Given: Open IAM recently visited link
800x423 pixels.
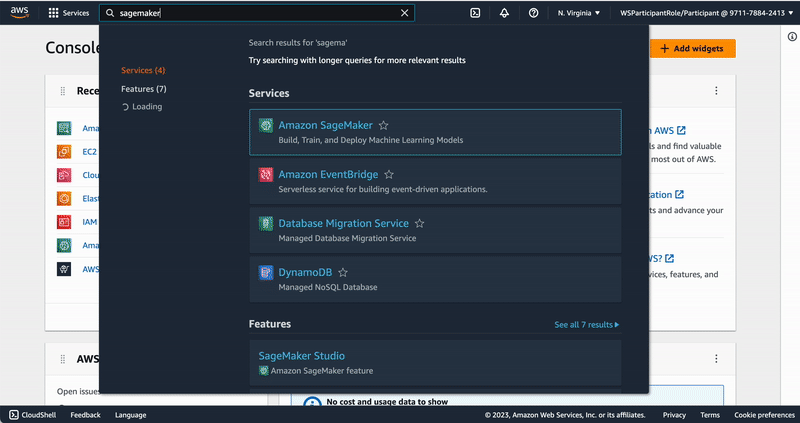Looking at the screenshot, I should click(x=90, y=222).
